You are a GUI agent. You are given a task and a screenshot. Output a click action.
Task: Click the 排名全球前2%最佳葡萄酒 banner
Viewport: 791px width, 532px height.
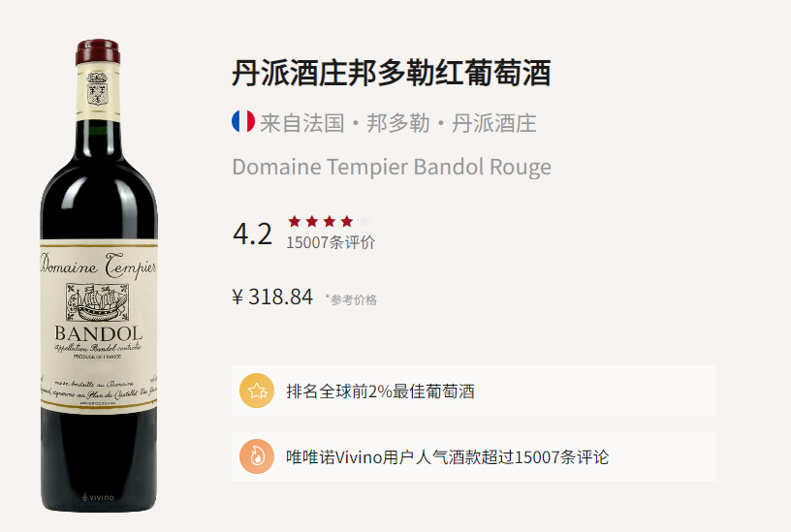(474, 391)
